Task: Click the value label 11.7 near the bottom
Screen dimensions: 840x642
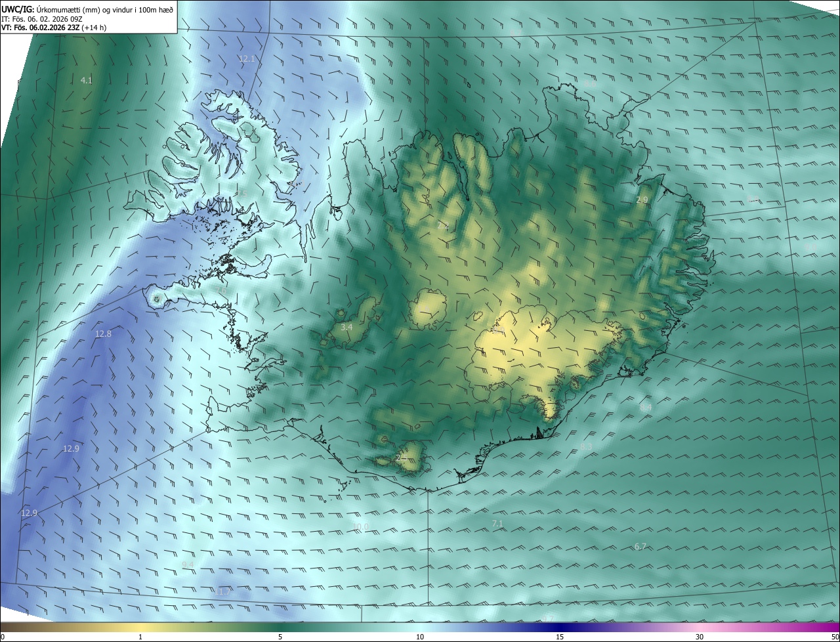Action: [222, 591]
